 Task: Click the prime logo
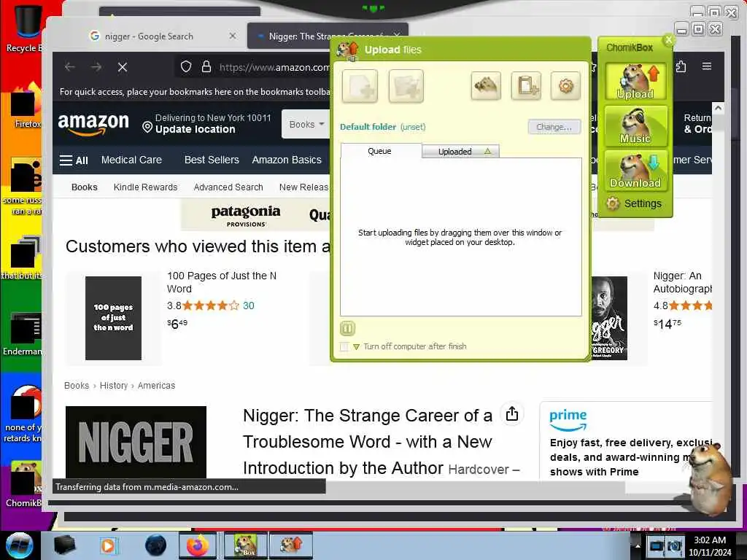568,419
